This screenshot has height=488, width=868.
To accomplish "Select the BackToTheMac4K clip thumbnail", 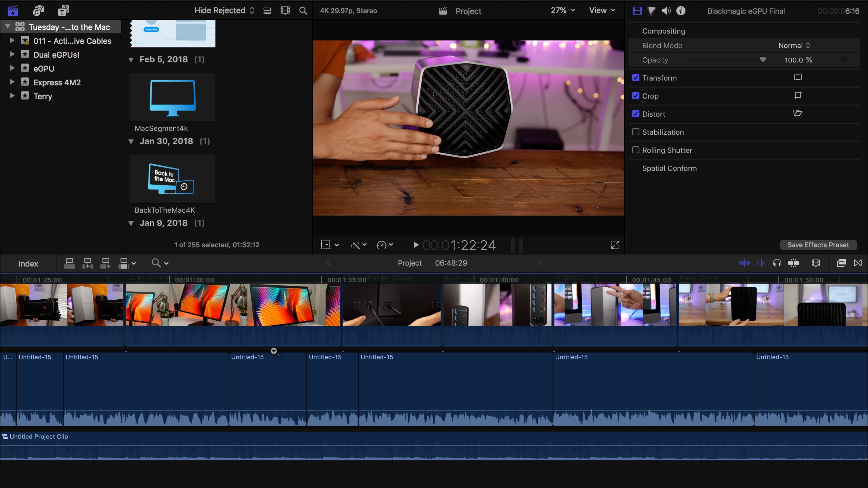I will click(172, 179).
